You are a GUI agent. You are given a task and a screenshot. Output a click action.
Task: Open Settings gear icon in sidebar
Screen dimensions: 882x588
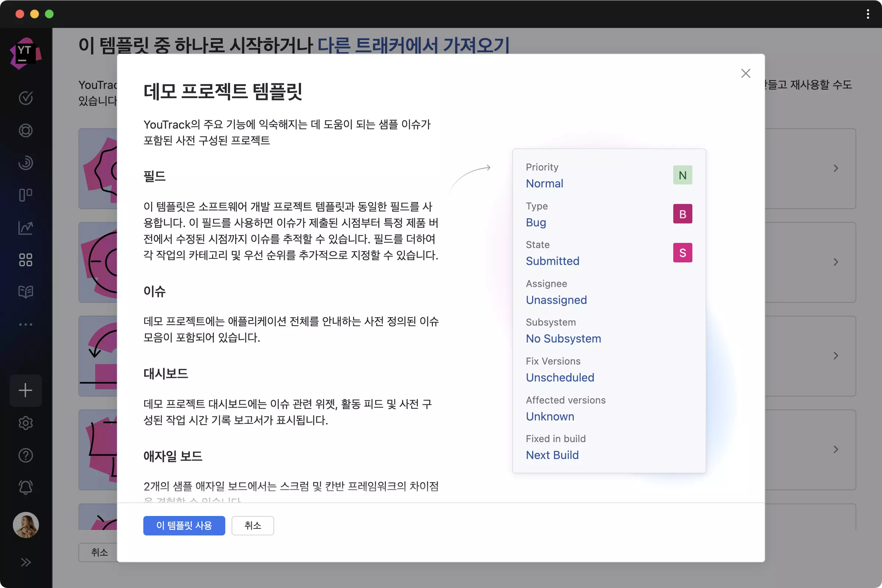25,423
